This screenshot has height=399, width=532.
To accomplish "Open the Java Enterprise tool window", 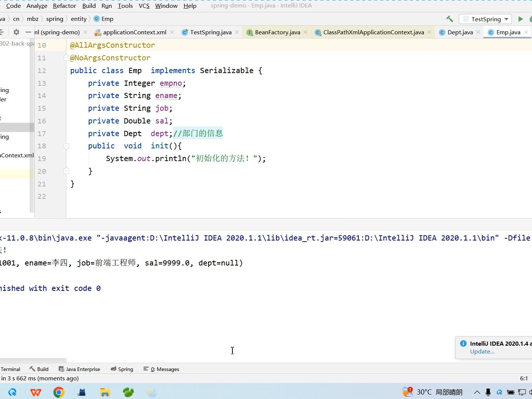I will (79, 369).
